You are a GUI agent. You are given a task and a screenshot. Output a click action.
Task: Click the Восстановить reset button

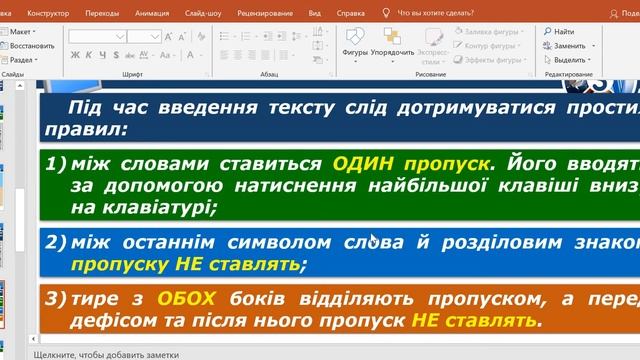click(x=28, y=46)
